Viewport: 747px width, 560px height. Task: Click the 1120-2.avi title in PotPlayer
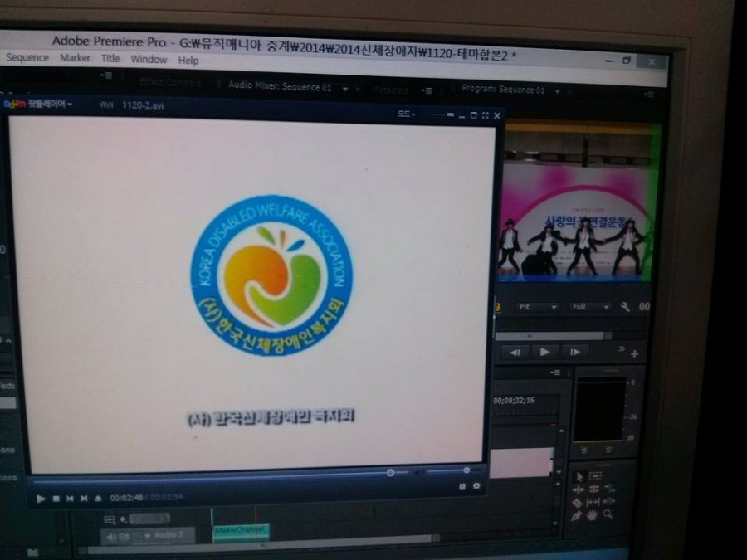click(x=143, y=105)
